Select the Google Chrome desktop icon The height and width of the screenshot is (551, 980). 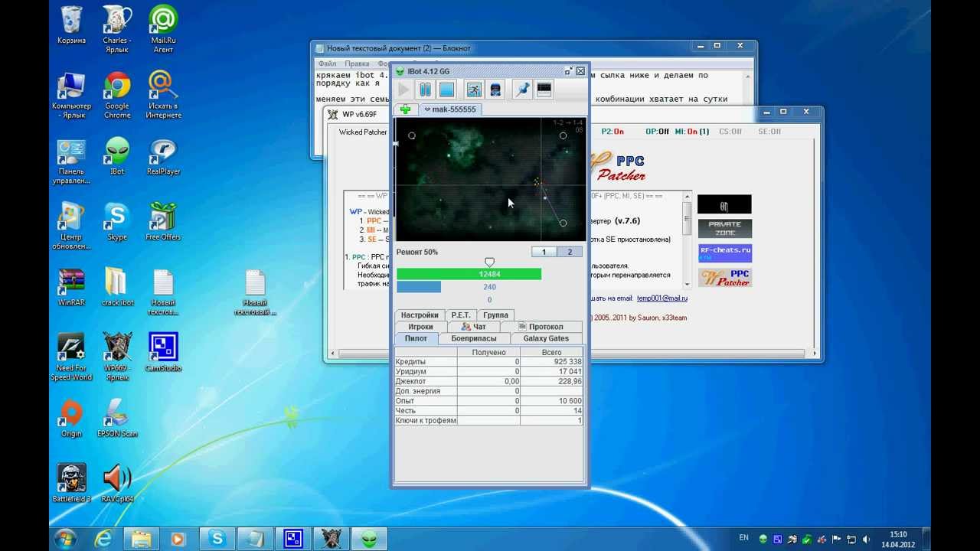coord(117,96)
